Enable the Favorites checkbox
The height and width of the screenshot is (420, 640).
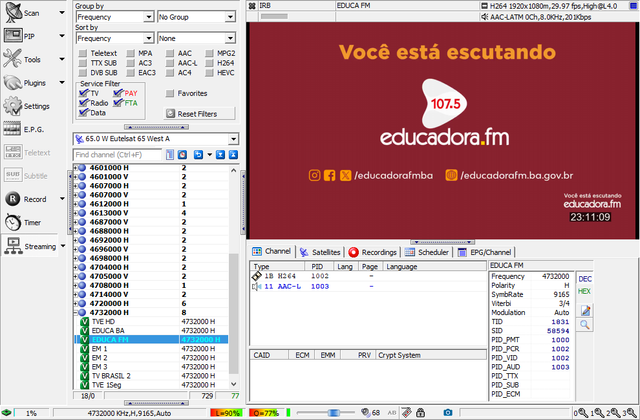[x=170, y=93]
